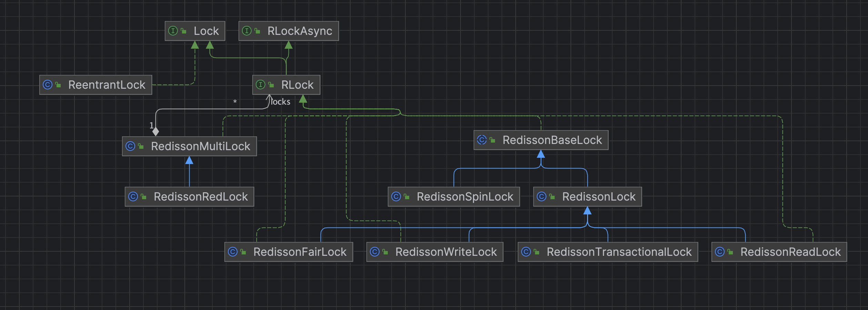This screenshot has width=868, height=310.
Task: Click the public visibility icon on RedissonBaseLock
Action: pyautogui.click(x=492, y=140)
